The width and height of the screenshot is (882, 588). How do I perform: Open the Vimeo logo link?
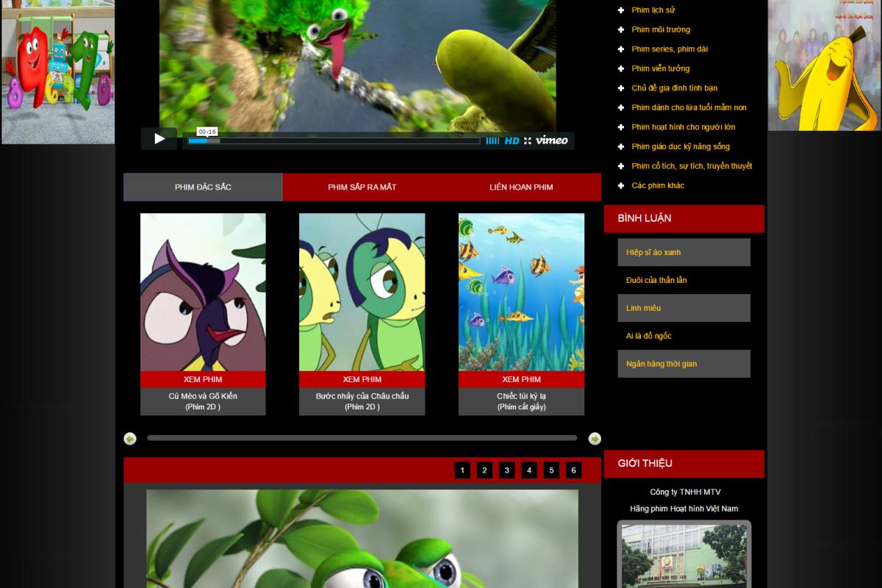551,140
